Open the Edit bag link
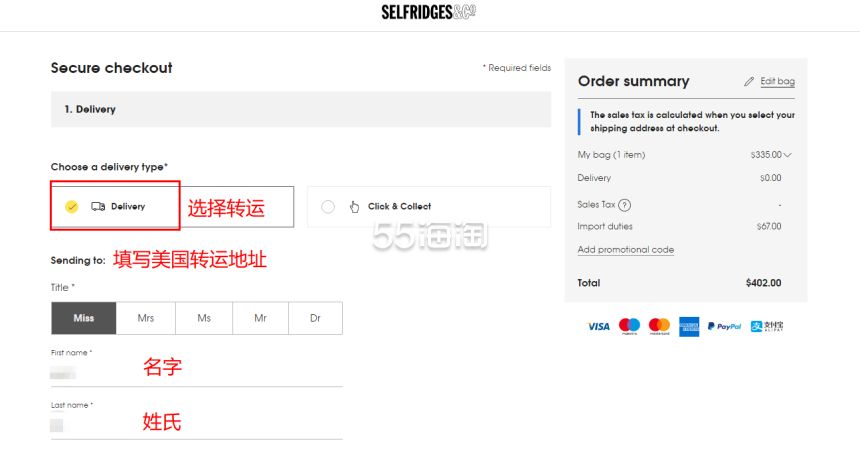Image resolution: width=860 pixels, height=472 pixels. 777,81
